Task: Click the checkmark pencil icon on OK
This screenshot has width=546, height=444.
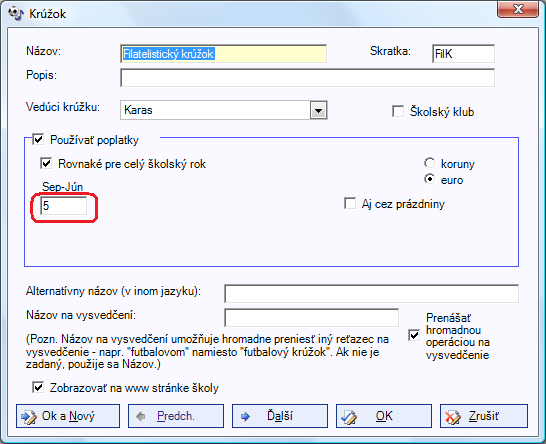Action: pos(349,416)
